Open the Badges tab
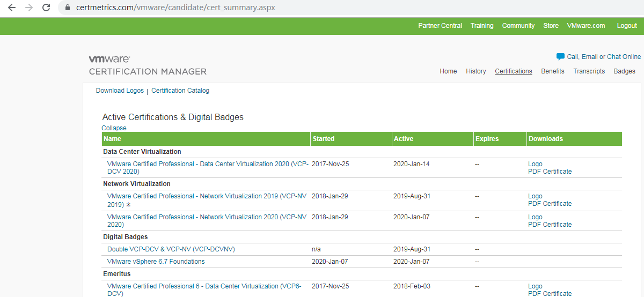 pos(624,71)
